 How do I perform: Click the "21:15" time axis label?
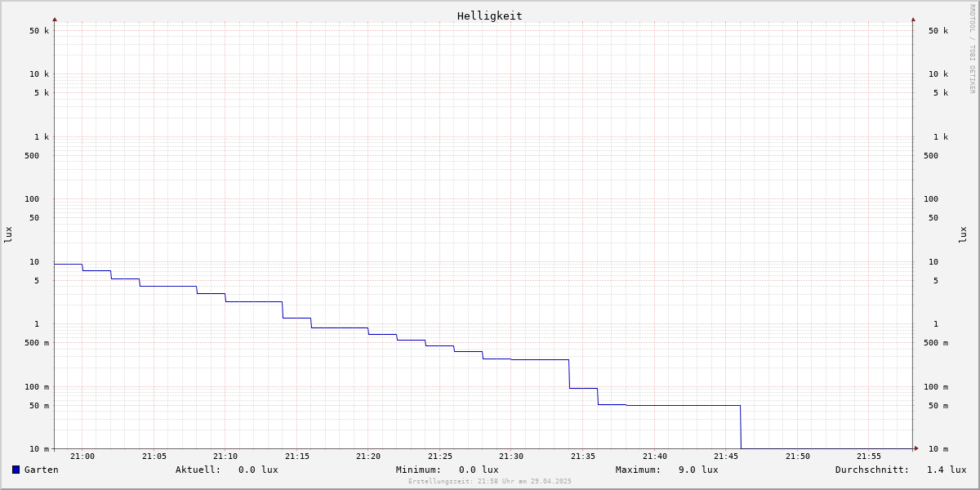click(297, 457)
